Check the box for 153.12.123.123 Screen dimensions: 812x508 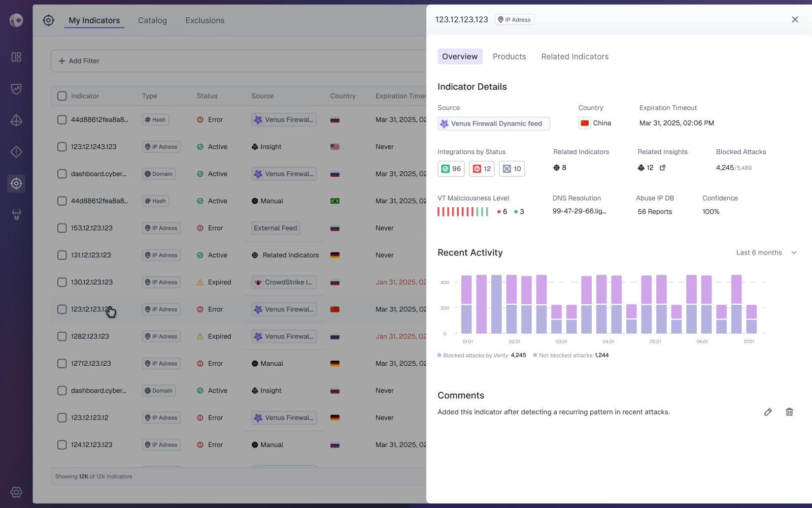(62, 228)
